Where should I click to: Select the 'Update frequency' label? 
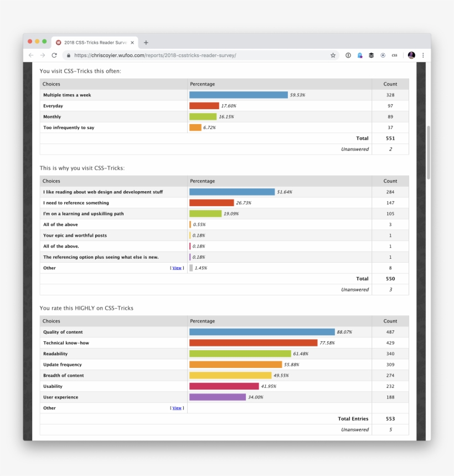pyautogui.click(x=63, y=365)
